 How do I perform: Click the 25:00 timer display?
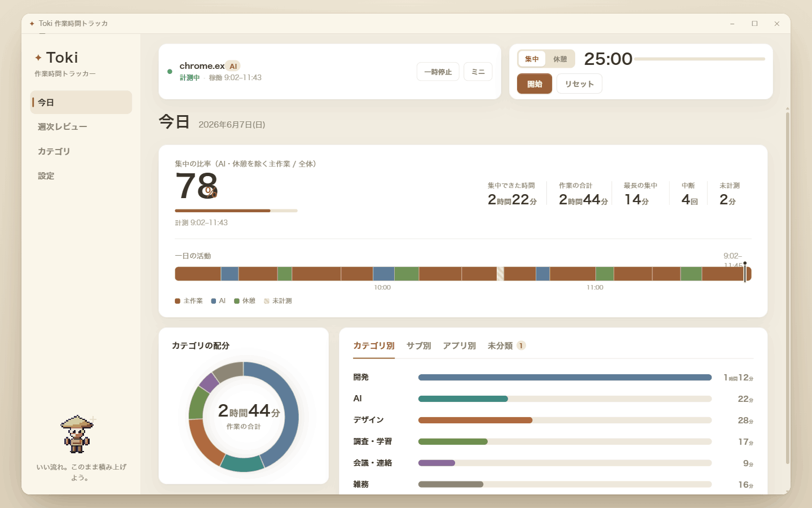pyautogui.click(x=608, y=59)
